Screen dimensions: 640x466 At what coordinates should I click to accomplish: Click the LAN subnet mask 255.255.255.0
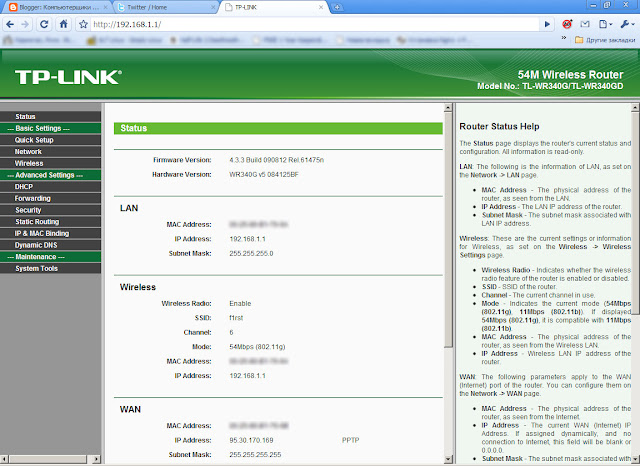251,253
